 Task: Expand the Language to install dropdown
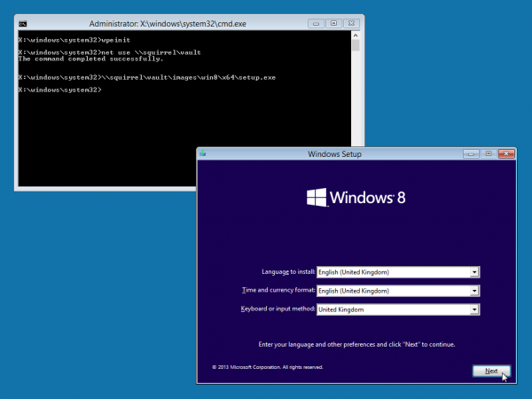474,272
